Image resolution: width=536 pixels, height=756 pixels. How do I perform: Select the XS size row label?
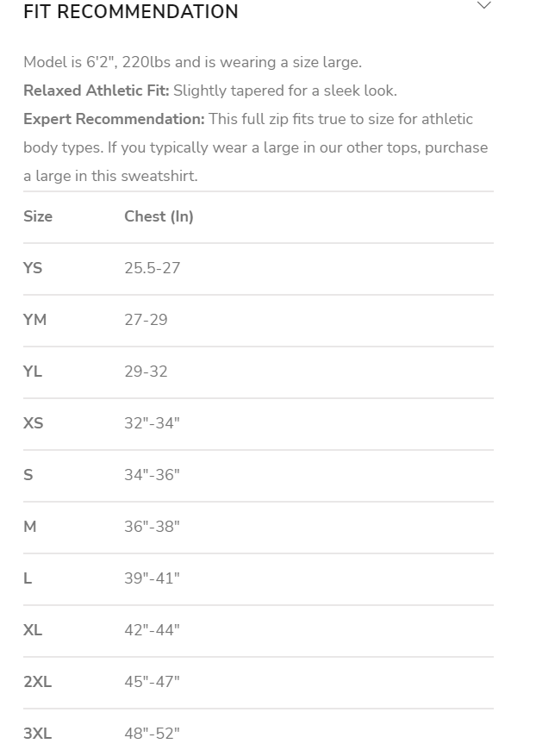point(33,423)
